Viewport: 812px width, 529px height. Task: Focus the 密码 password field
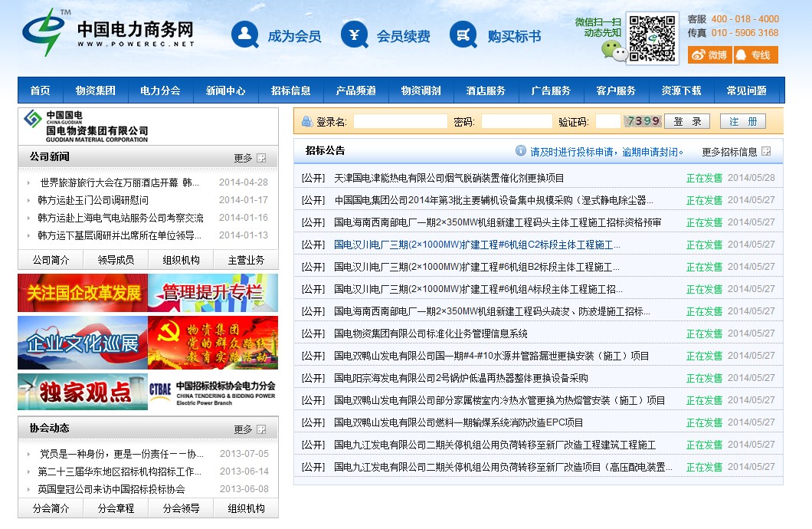[517, 121]
